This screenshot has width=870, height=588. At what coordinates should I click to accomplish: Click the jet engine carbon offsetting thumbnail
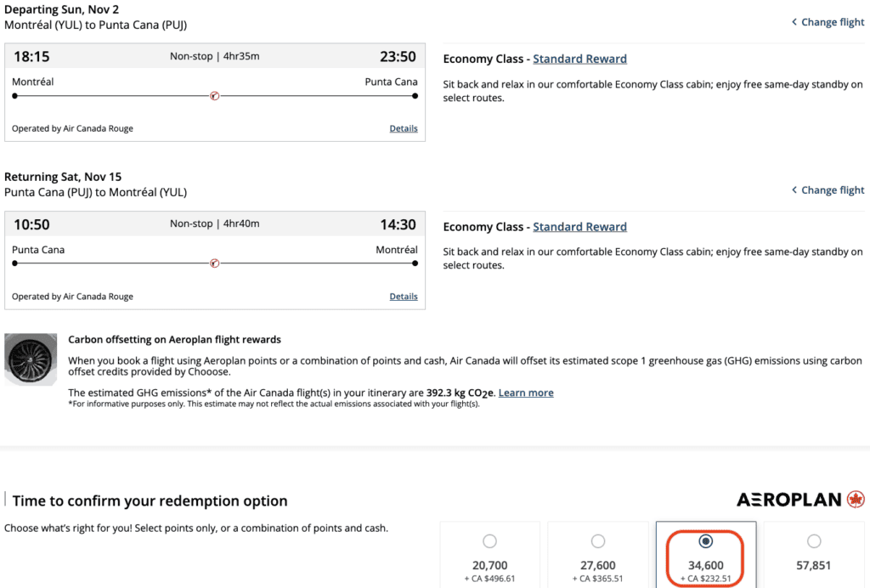(31, 360)
